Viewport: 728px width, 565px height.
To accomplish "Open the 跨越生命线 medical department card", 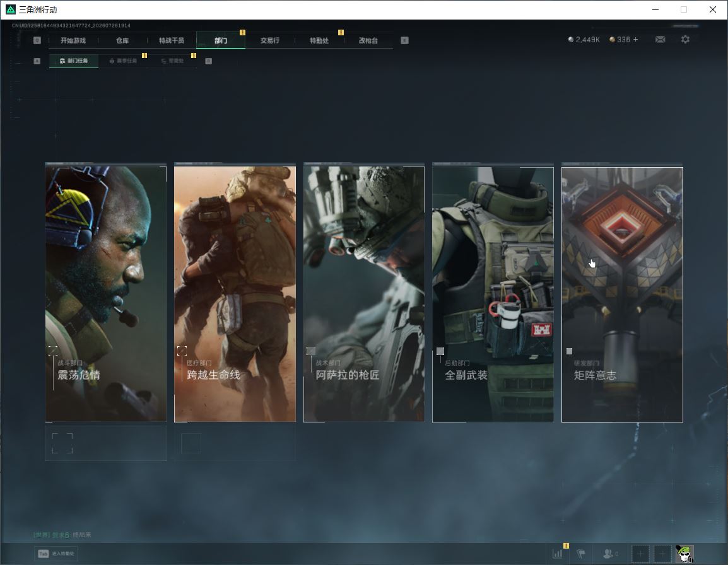I will [x=235, y=294].
